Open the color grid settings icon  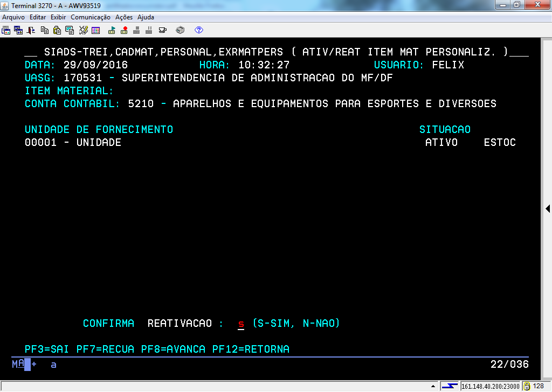point(96,30)
